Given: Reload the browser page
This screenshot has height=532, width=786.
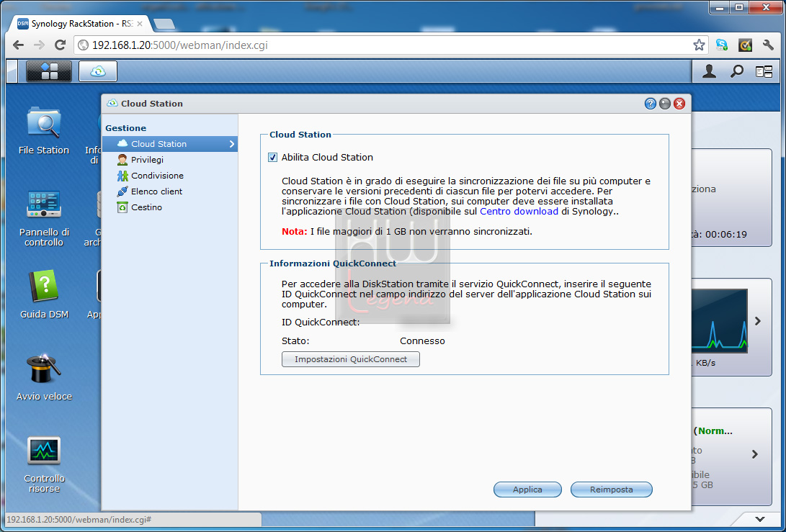Looking at the screenshot, I should click(60, 45).
